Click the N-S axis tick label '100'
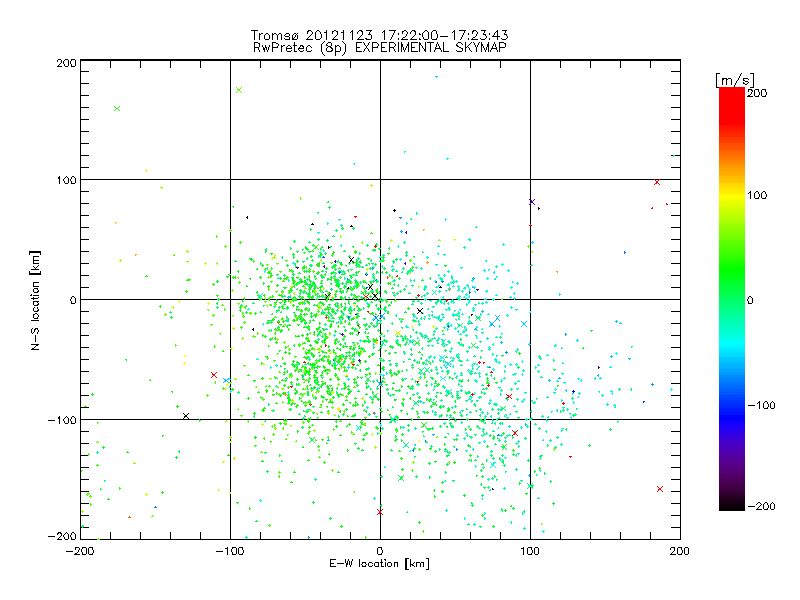 [x=66, y=180]
